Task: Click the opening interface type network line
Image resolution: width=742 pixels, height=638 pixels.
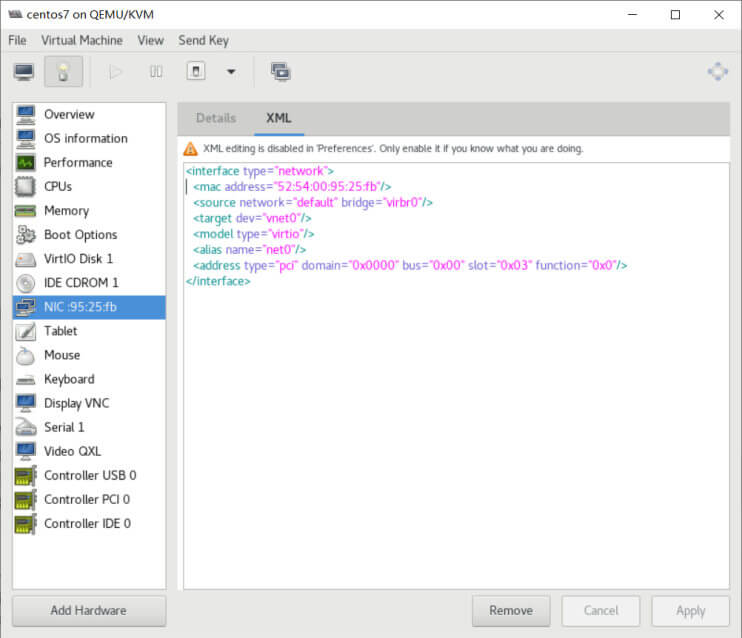Action: pos(260,171)
